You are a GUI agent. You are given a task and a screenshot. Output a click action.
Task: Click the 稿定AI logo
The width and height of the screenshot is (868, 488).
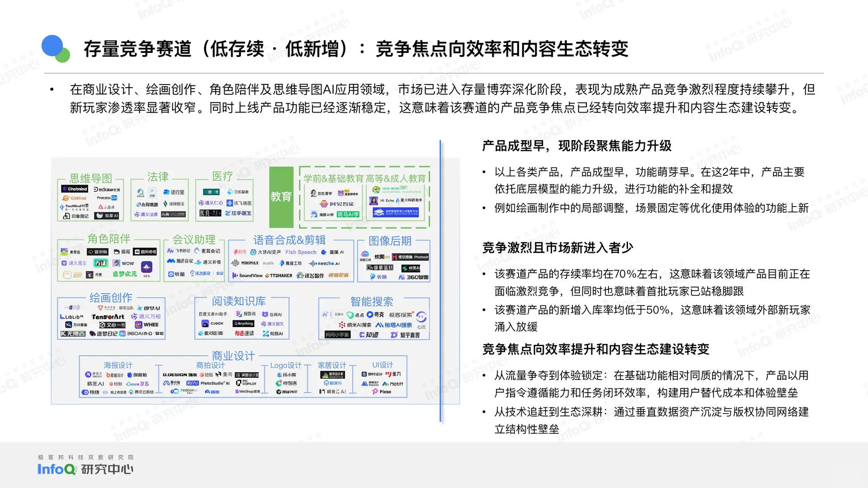[x=95, y=384]
